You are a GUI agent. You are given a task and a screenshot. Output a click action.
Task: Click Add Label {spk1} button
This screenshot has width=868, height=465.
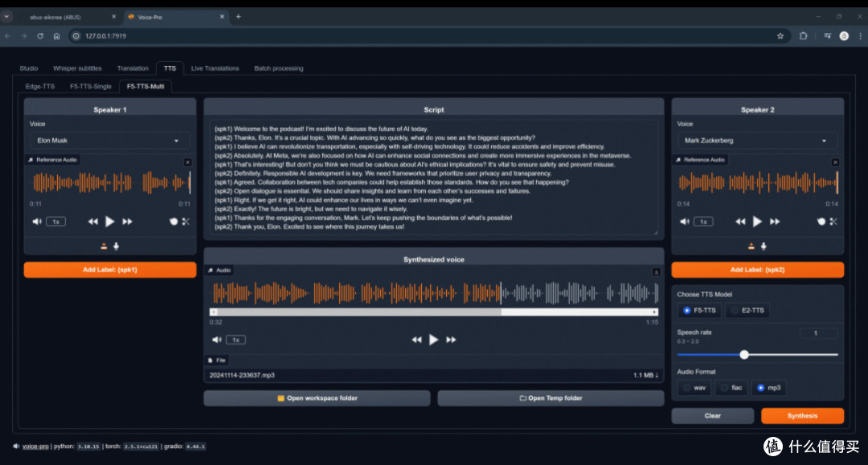point(109,270)
